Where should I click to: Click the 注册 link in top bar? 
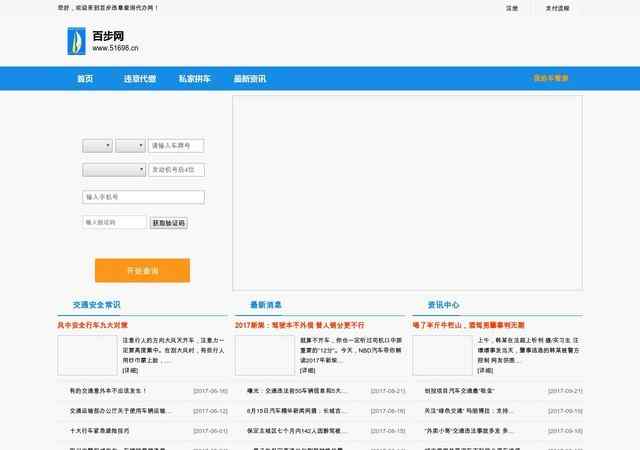coord(512,8)
